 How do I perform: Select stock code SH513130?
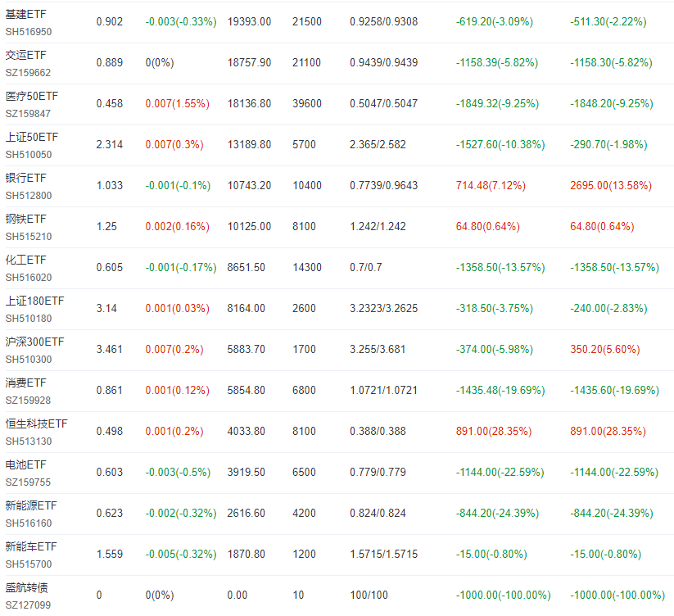pyautogui.click(x=29, y=442)
